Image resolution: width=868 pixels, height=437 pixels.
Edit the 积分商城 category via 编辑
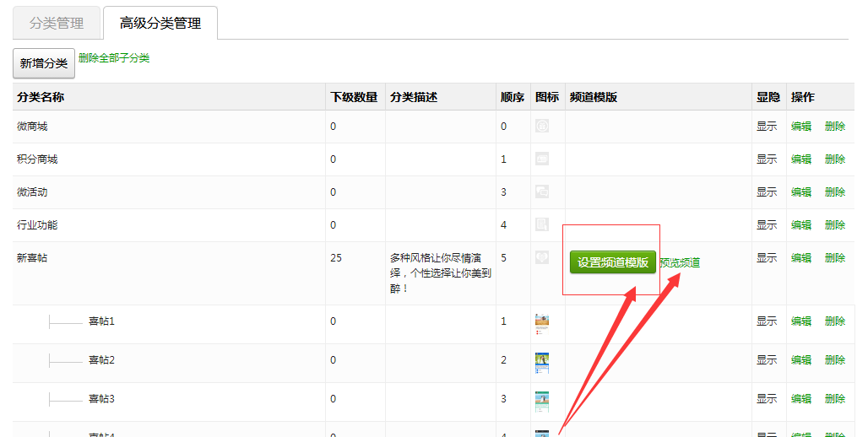click(x=801, y=159)
